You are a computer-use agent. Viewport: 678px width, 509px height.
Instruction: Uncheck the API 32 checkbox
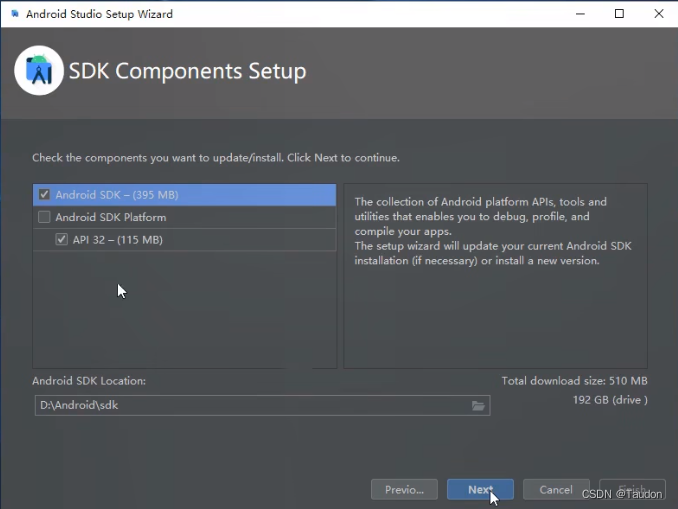click(x=61, y=240)
